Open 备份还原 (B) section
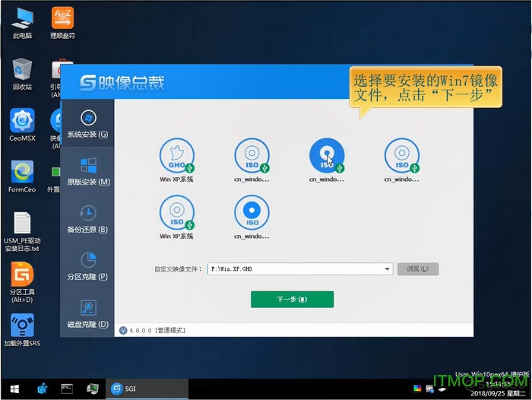 [87, 219]
